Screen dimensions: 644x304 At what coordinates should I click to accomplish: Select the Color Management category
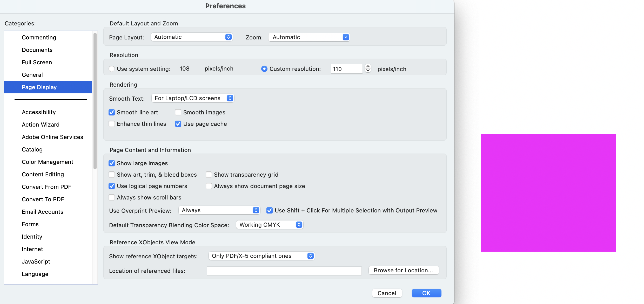[x=48, y=162]
